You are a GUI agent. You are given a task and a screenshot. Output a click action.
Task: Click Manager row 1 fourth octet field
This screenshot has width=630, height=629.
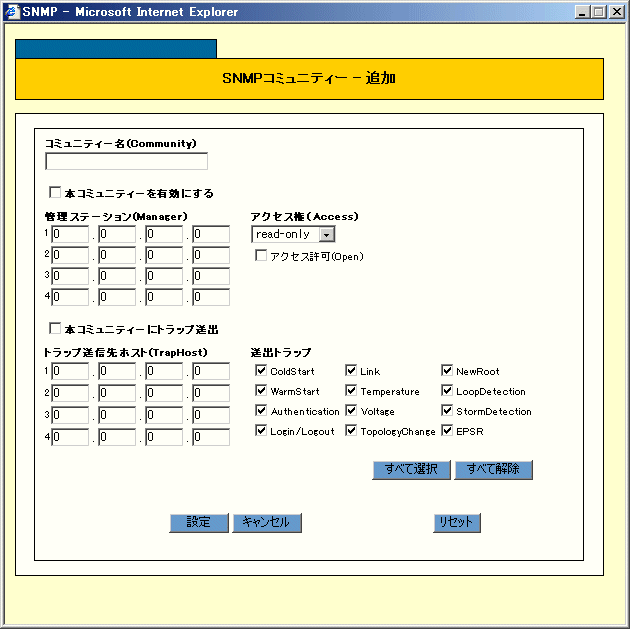point(211,234)
